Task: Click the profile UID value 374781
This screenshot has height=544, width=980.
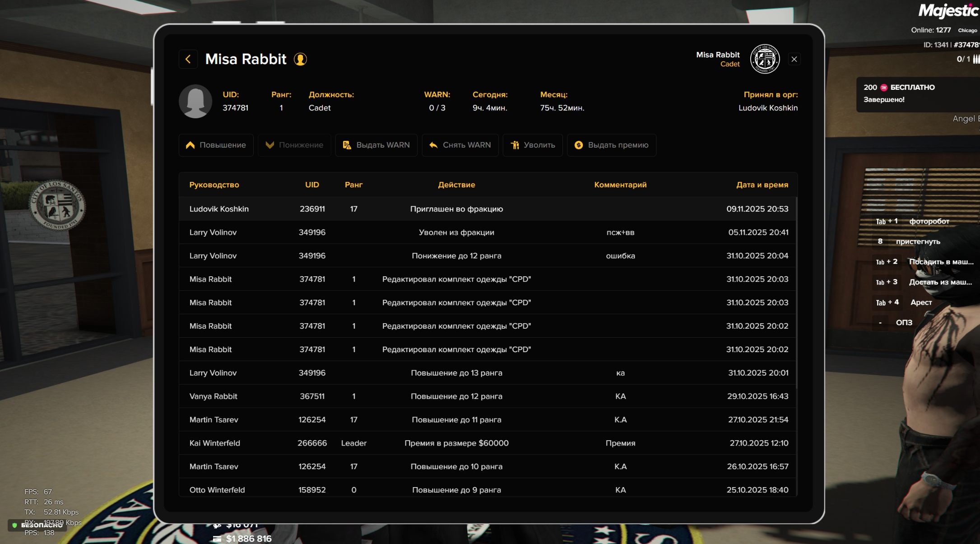Action: 235,108
